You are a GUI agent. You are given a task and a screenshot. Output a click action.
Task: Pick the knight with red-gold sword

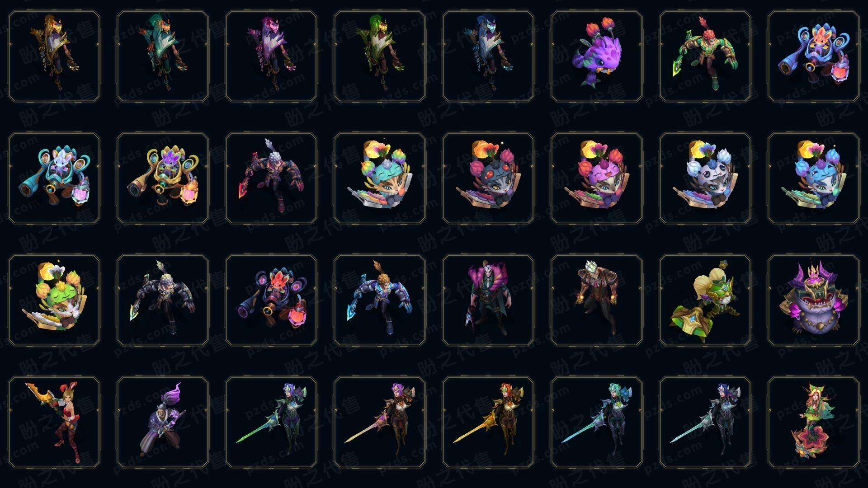(x=488, y=422)
